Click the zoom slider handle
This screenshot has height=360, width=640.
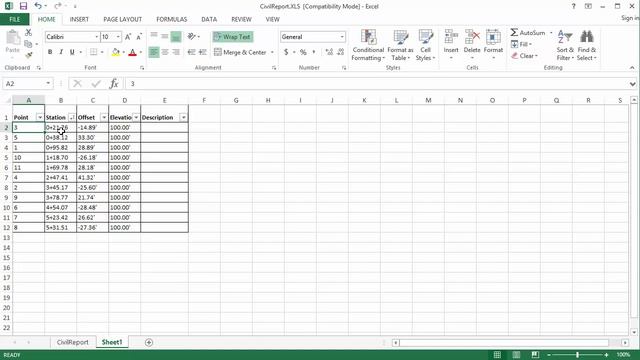point(578,355)
